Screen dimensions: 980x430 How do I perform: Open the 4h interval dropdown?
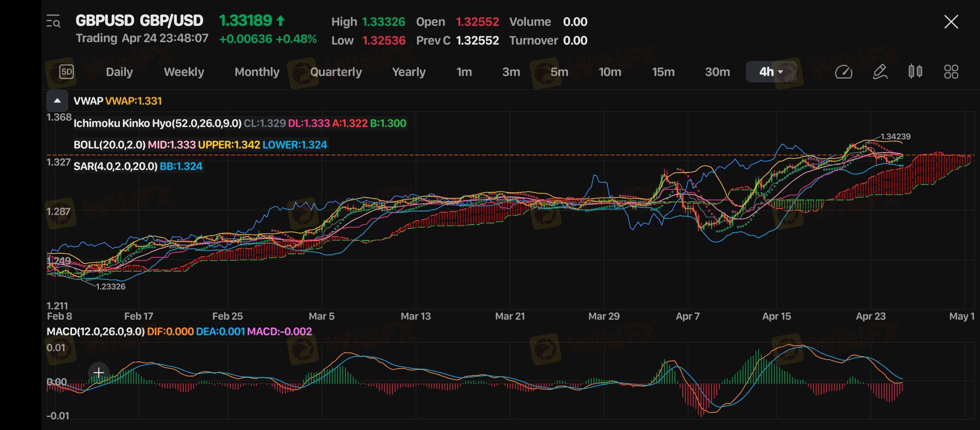771,72
